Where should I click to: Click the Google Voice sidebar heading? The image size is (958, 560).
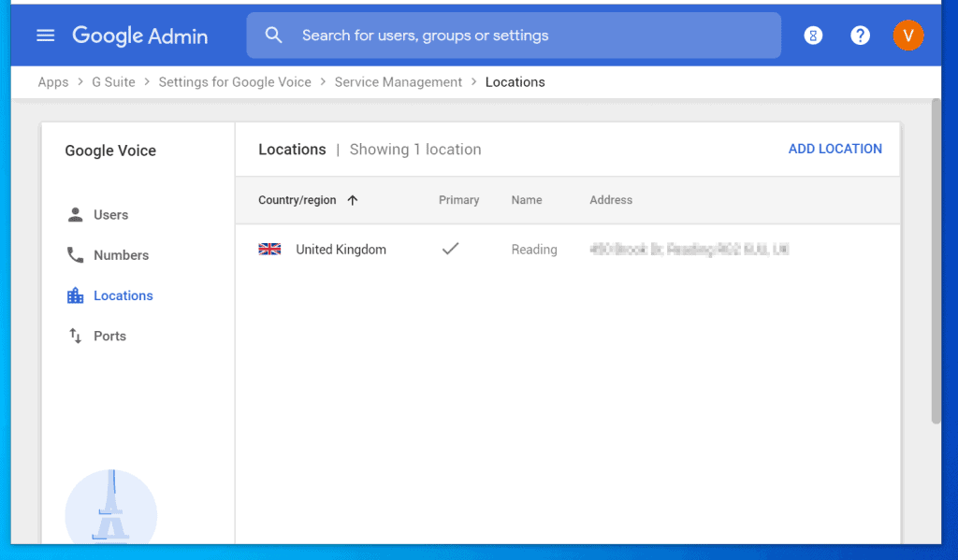pyautogui.click(x=110, y=151)
